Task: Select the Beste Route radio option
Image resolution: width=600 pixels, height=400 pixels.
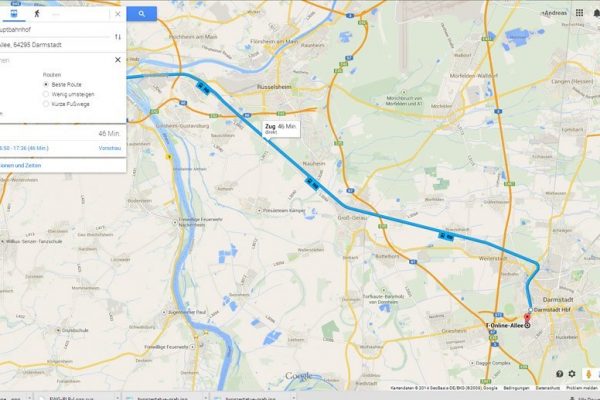Action: point(46,84)
